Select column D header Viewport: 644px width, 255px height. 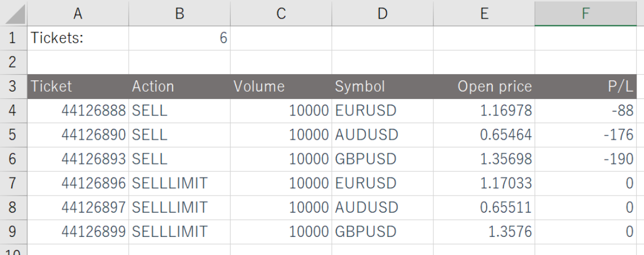pyautogui.click(x=382, y=14)
